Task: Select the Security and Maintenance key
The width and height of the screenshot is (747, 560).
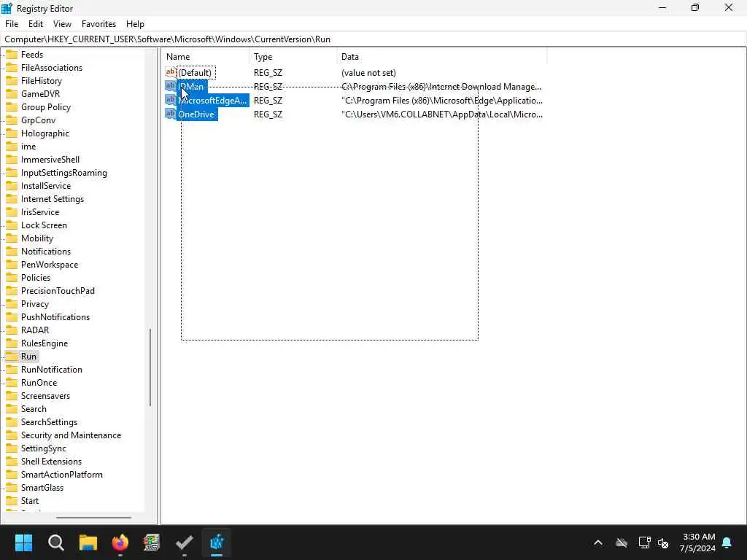Action: click(71, 435)
